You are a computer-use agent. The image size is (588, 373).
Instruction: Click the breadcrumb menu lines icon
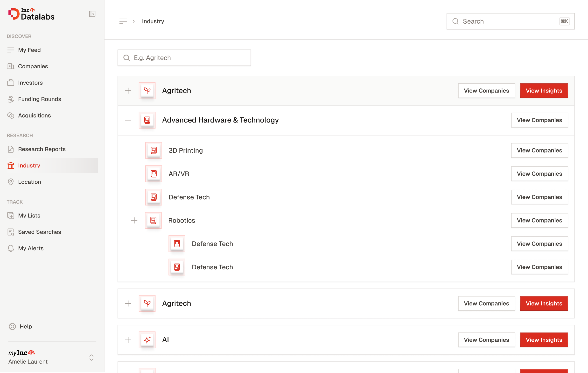tap(123, 21)
